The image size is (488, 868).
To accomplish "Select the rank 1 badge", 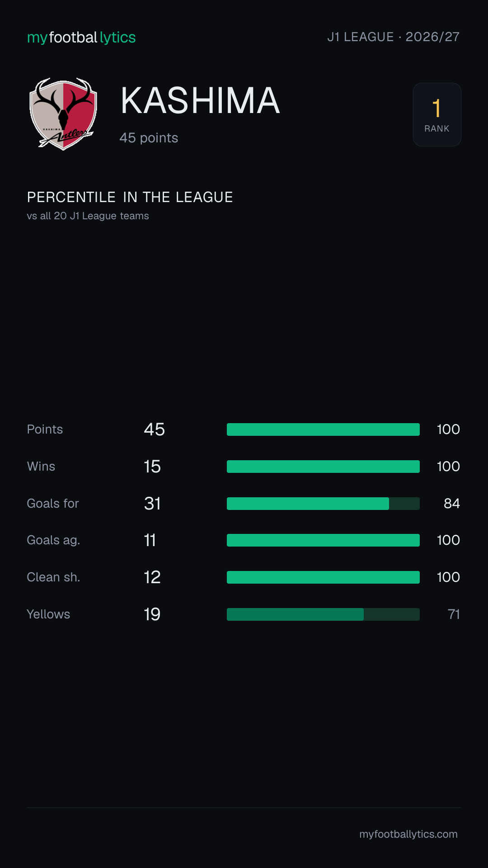I will [x=437, y=114].
